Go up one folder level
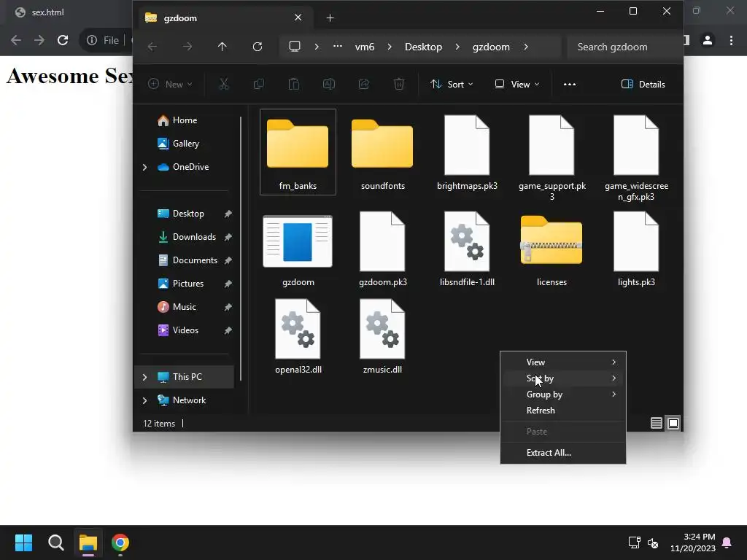This screenshot has height=560, width=747. [x=222, y=47]
